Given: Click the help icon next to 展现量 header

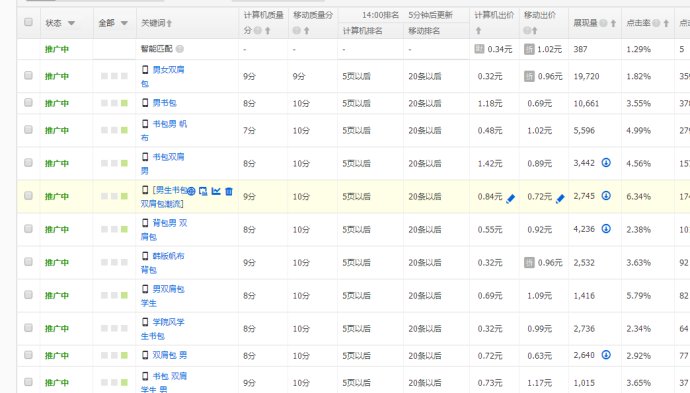Looking at the screenshot, I should [x=603, y=23].
